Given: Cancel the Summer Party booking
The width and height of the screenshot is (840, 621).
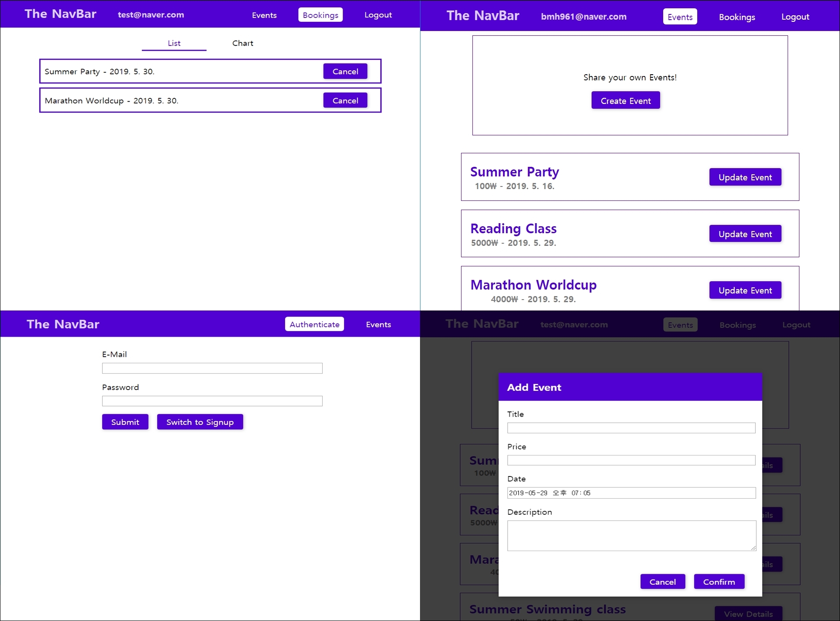Looking at the screenshot, I should point(345,71).
